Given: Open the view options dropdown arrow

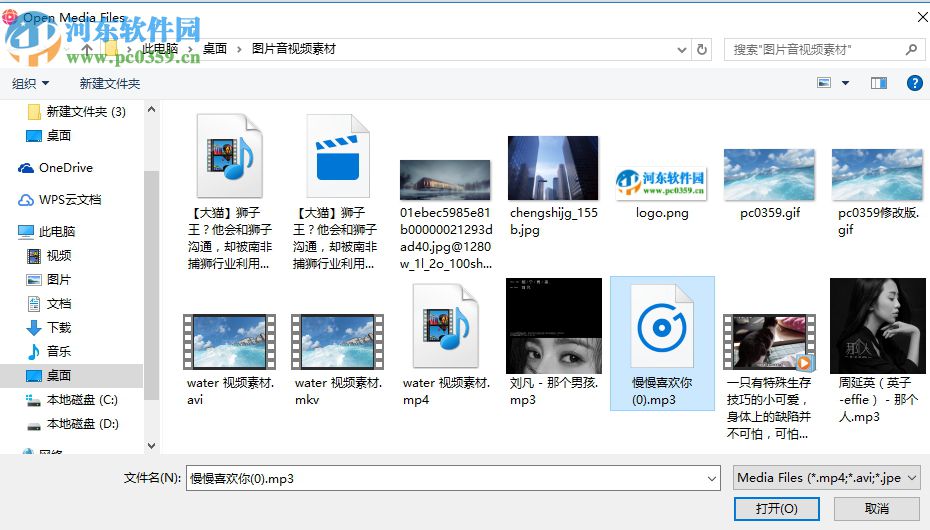Looking at the screenshot, I should coord(846,83).
